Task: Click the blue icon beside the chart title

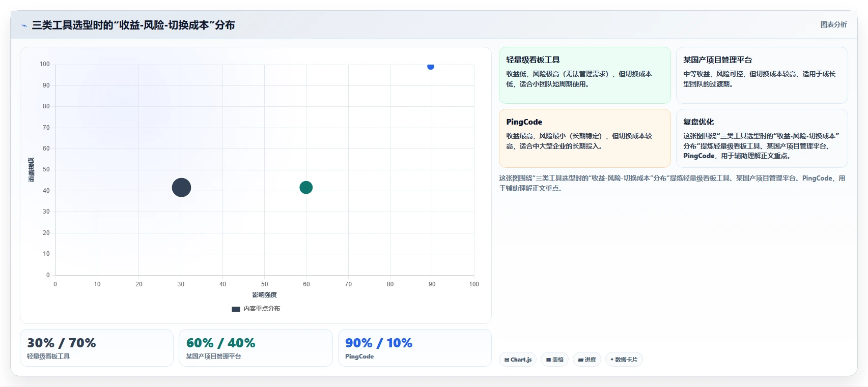Action: click(x=24, y=25)
